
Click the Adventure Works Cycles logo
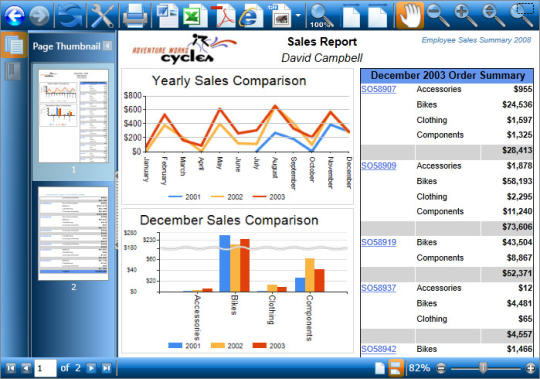click(x=185, y=49)
